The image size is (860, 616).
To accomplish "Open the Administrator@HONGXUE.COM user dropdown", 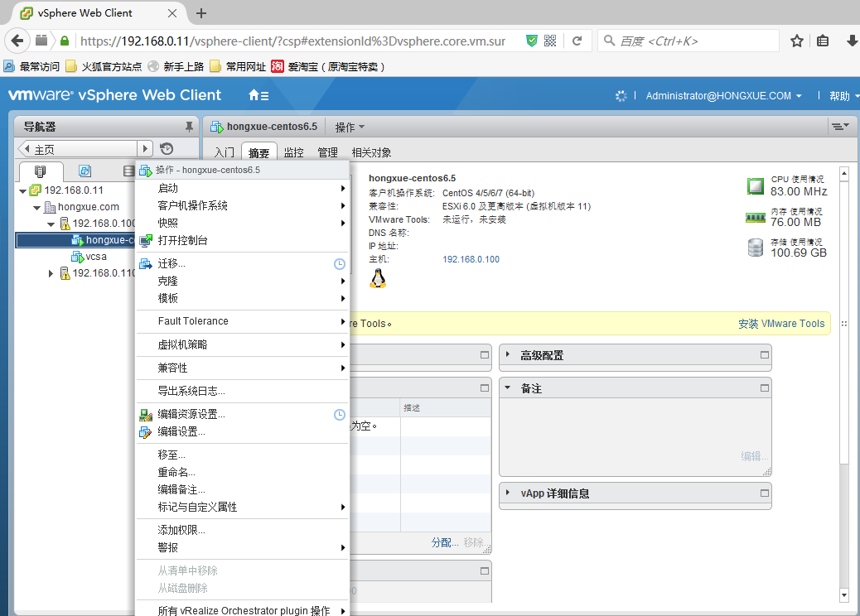I will 723,96.
